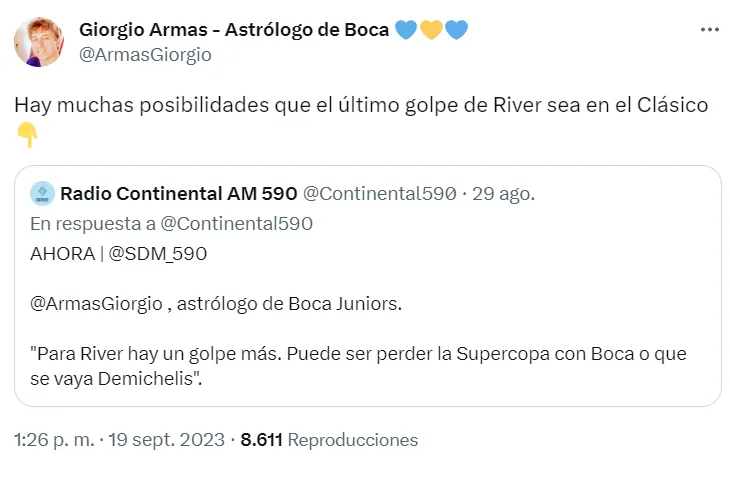730x500 pixels.
Task: Click the last blue heart emoji in name
Action: coord(456,30)
